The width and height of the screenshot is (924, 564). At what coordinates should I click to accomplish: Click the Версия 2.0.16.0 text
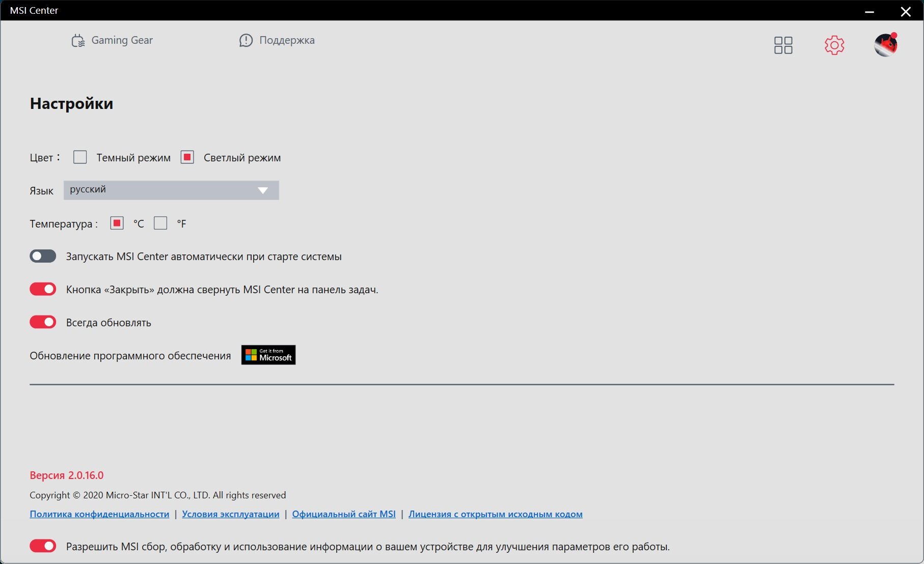(x=67, y=475)
